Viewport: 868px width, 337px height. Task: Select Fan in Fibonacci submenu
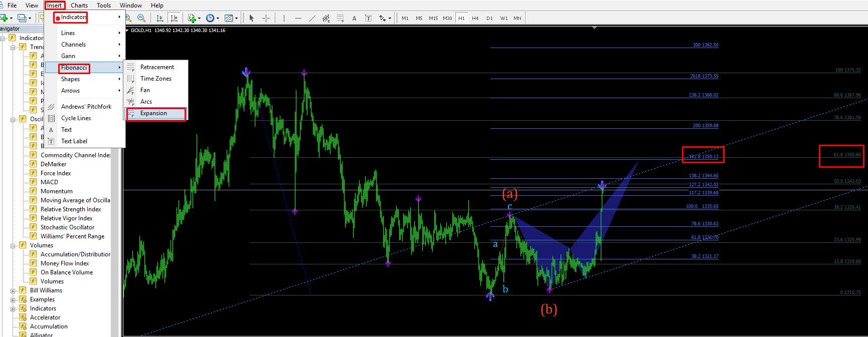[156, 90]
